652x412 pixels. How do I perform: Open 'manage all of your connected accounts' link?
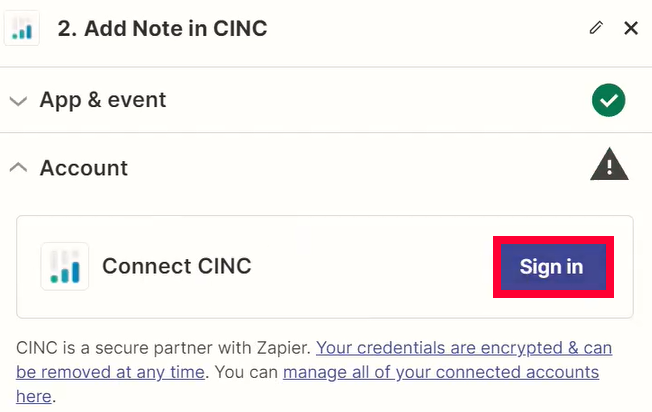pos(441,372)
